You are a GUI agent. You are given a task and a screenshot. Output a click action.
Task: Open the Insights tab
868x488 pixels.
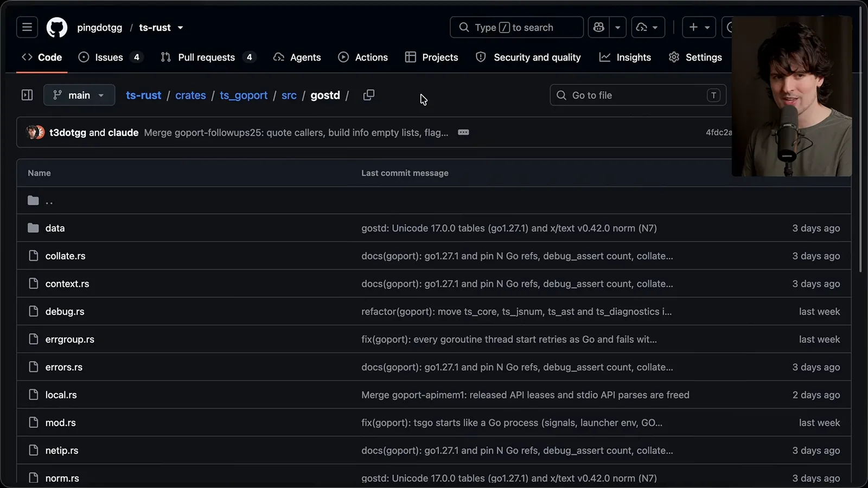click(625, 57)
